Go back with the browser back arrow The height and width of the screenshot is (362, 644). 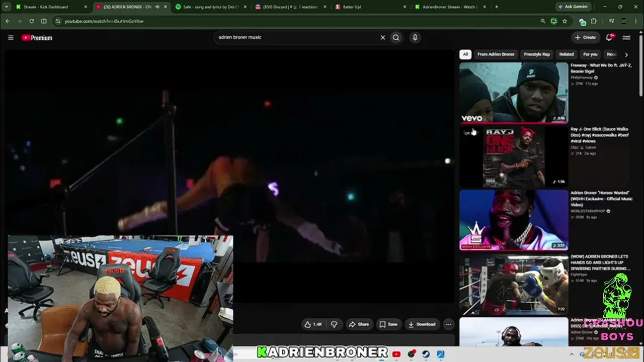pyautogui.click(x=8, y=21)
